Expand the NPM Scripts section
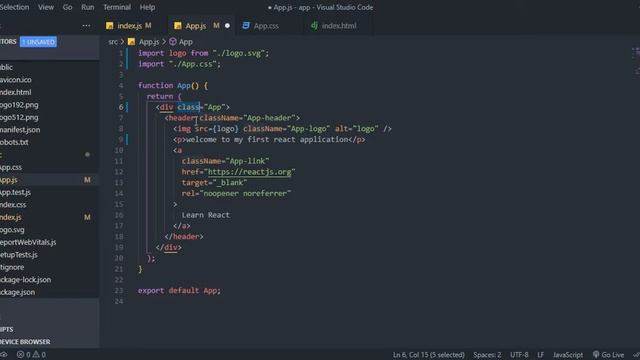This screenshot has width=640, height=360. [x=7, y=329]
